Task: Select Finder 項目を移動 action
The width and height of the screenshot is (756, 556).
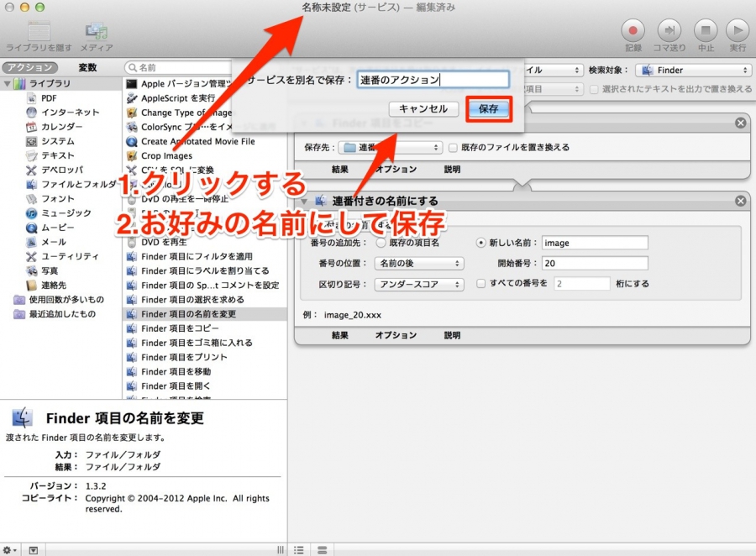Action: [x=206, y=372]
